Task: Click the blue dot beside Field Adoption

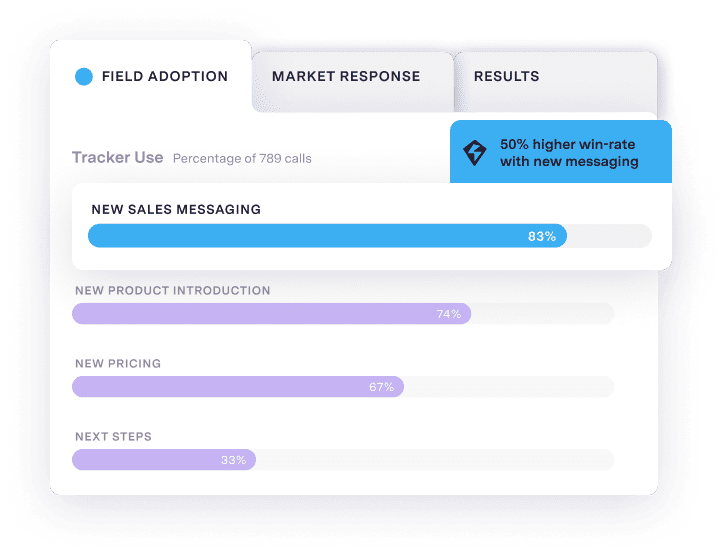Action: pos(84,76)
